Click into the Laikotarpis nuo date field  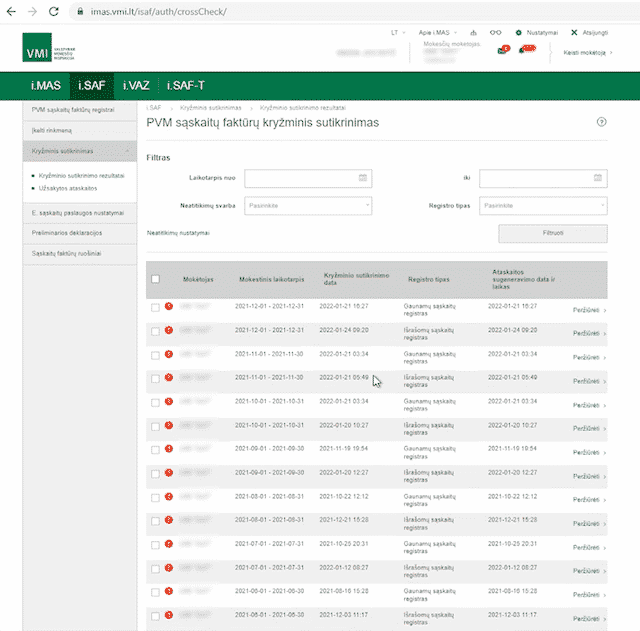(300, 179)
